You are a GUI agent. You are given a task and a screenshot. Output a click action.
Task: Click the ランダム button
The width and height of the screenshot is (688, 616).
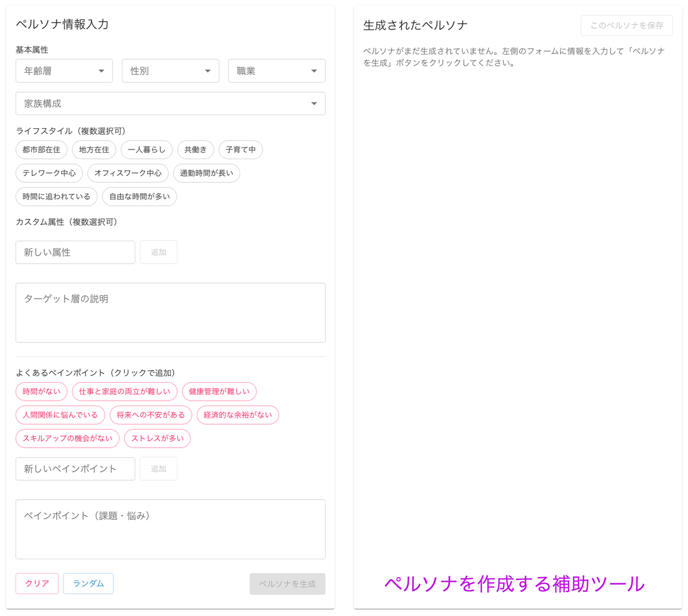tap(88, 583)
